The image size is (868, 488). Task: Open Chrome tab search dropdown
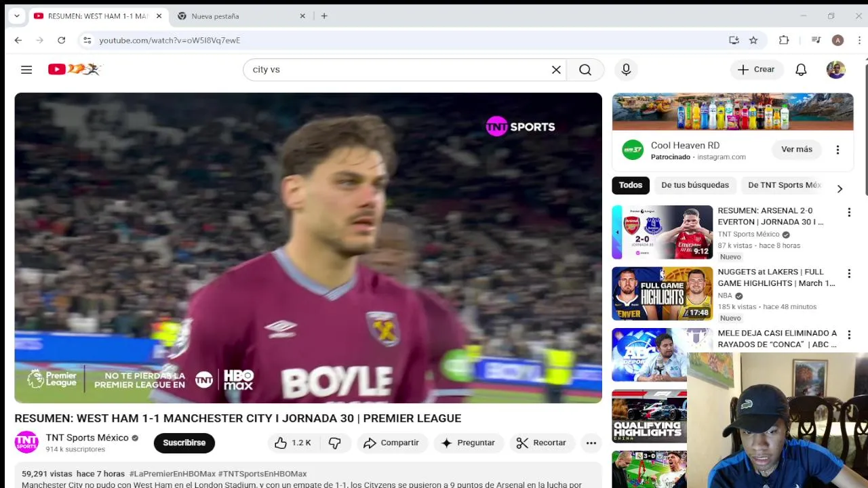tap(16, 16)
